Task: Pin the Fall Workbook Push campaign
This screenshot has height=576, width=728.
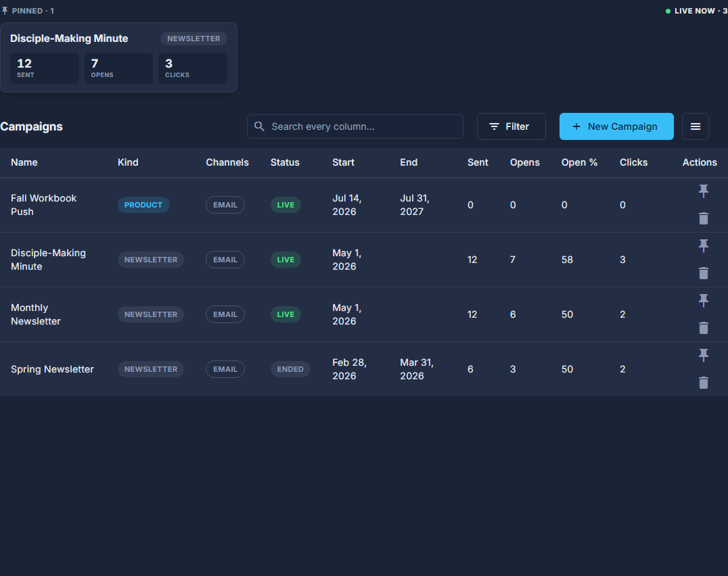Action: pyautogui.click(x=704, y=191)
